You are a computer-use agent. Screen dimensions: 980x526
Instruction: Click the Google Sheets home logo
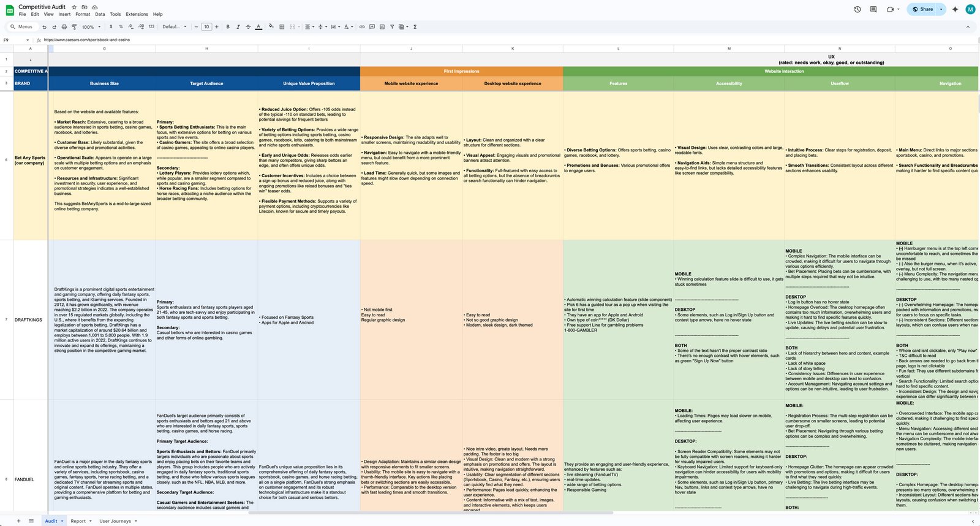[x=10, y=10]
